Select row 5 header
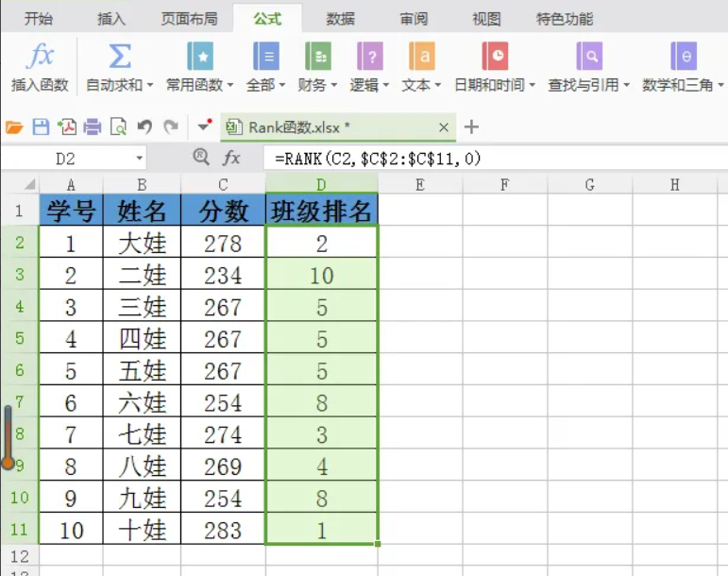The width and height of the screenshot is (728, 576). (x=20, y=338)
